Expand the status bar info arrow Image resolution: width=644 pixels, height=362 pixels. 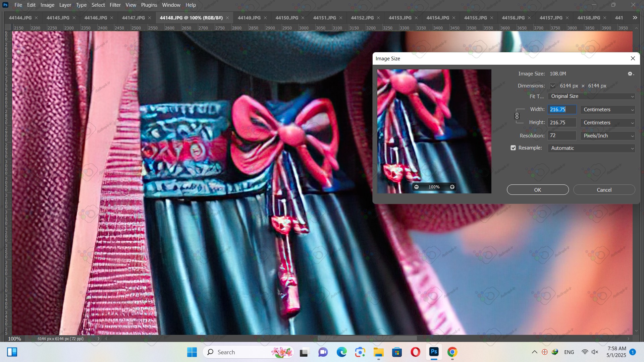[98, 339]
